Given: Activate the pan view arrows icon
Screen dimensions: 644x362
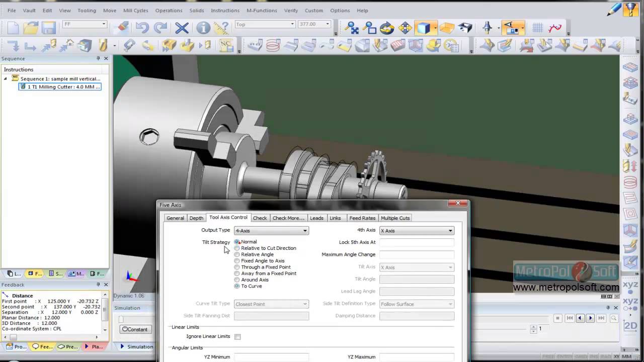Looking at the screenshot, I should point(405,28).
